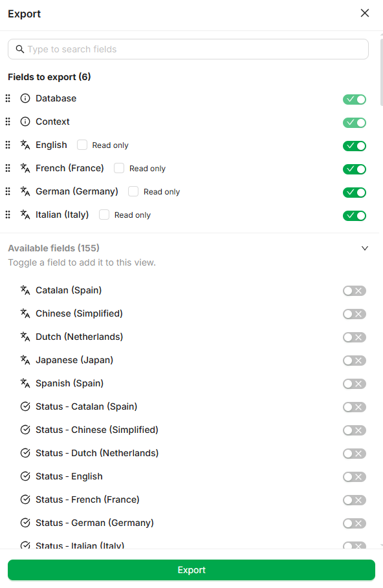The height and width of the screenshot is (588, 383).
Task: Disable the German (Germany) export toggle
Action: click(355, 193)
